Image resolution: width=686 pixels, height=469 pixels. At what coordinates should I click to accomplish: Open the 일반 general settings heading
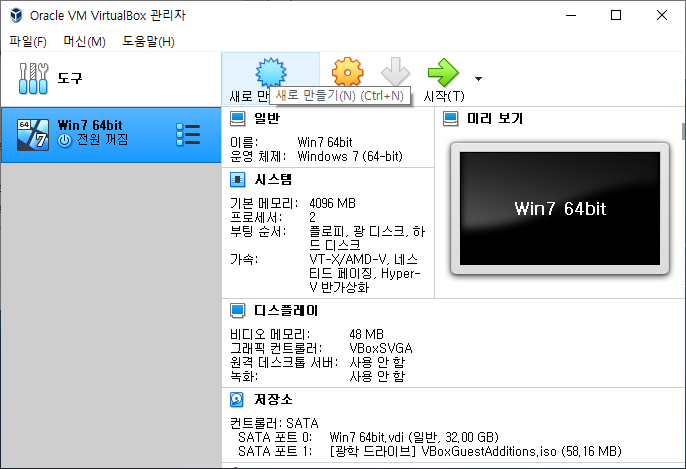[267, 119]
